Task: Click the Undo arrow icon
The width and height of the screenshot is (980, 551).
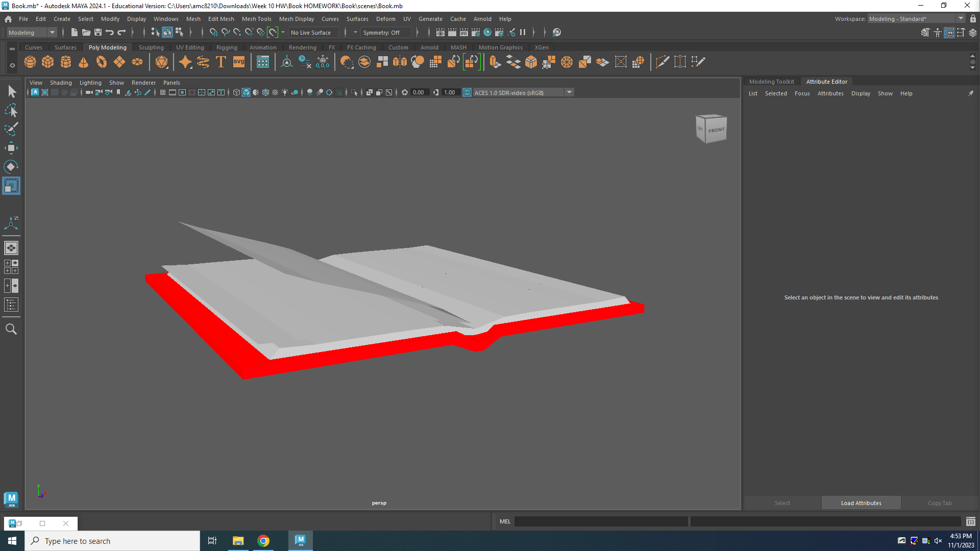Action: tap(110, 33)
